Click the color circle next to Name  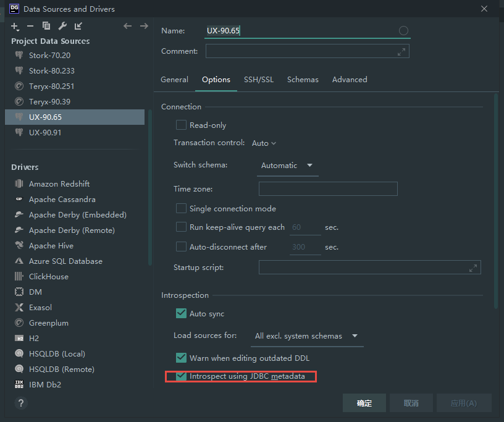[x=403, y=30]
